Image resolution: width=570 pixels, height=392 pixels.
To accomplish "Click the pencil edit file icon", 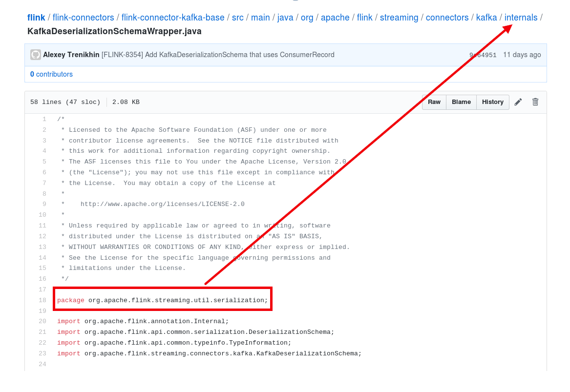I will 518,102.
